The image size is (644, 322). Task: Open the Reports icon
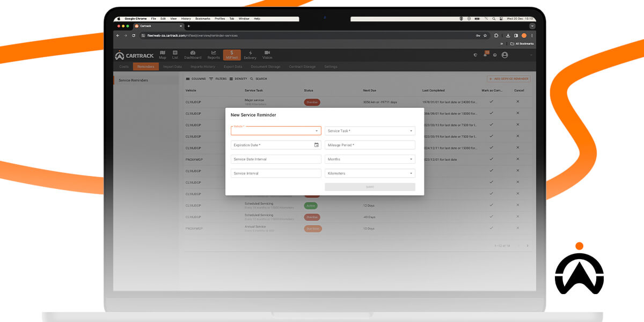point(213,54)
